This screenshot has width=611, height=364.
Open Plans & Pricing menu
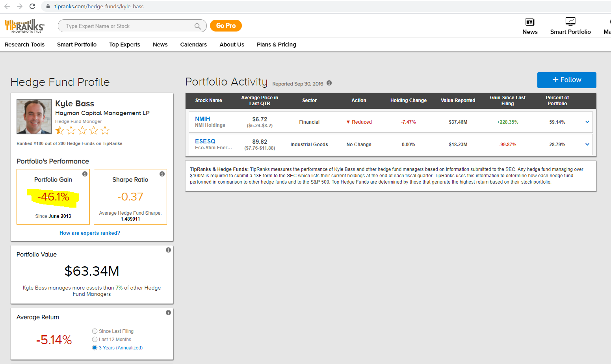277,45
